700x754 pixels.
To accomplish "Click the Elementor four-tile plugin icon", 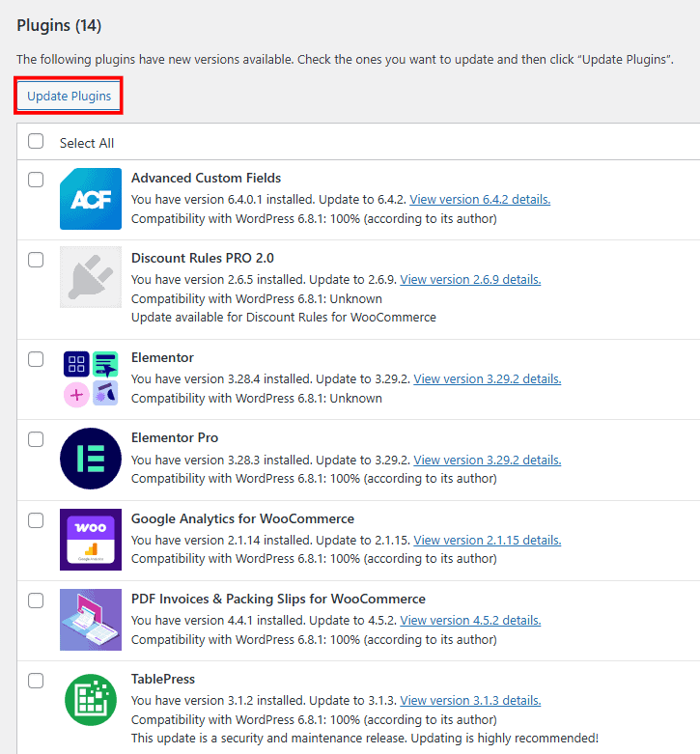I will [91, 378].
